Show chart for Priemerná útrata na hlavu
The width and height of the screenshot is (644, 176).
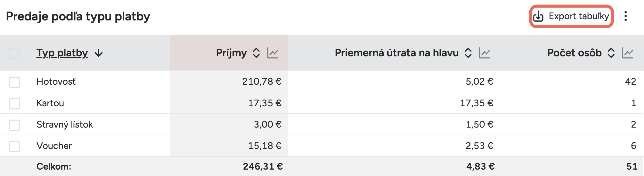point(485,53)
